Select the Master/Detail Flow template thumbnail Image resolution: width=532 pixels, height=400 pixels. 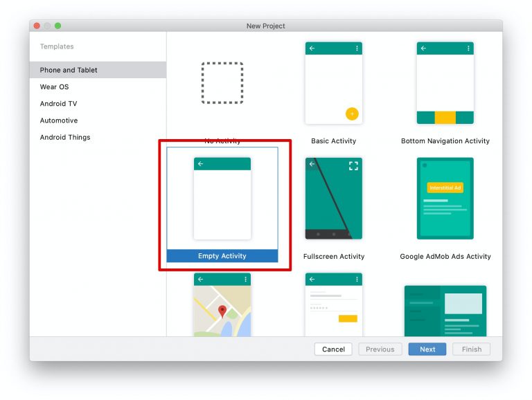pos(445,311)
